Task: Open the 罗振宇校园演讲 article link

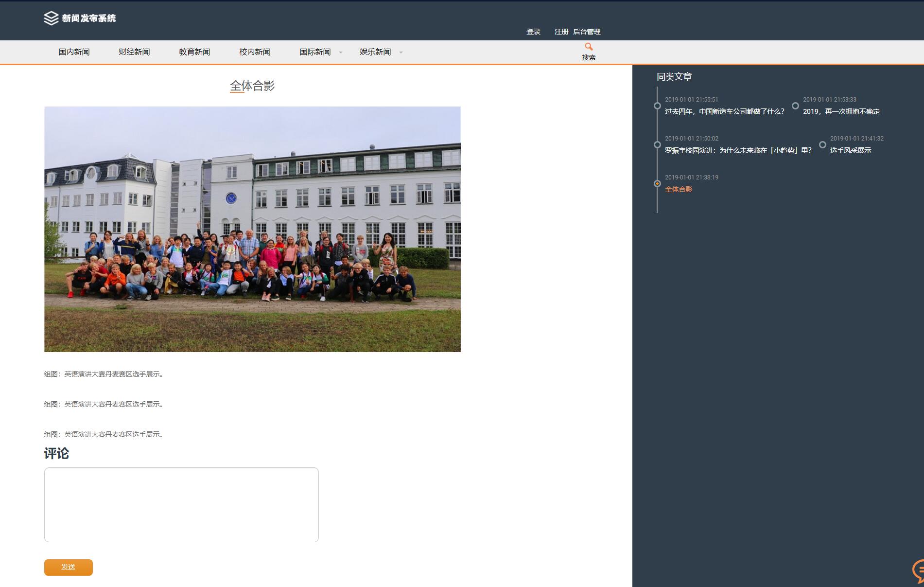Action: [738, 150]
